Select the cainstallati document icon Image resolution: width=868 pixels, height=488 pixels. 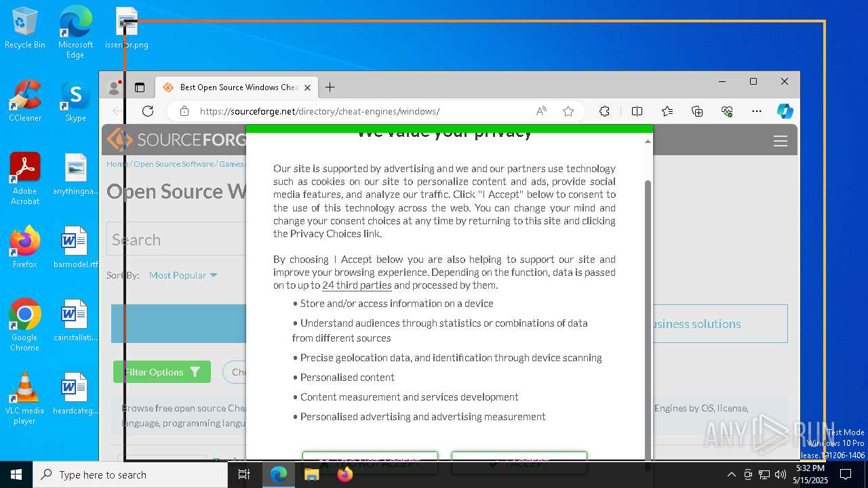[x=75, y=321]
